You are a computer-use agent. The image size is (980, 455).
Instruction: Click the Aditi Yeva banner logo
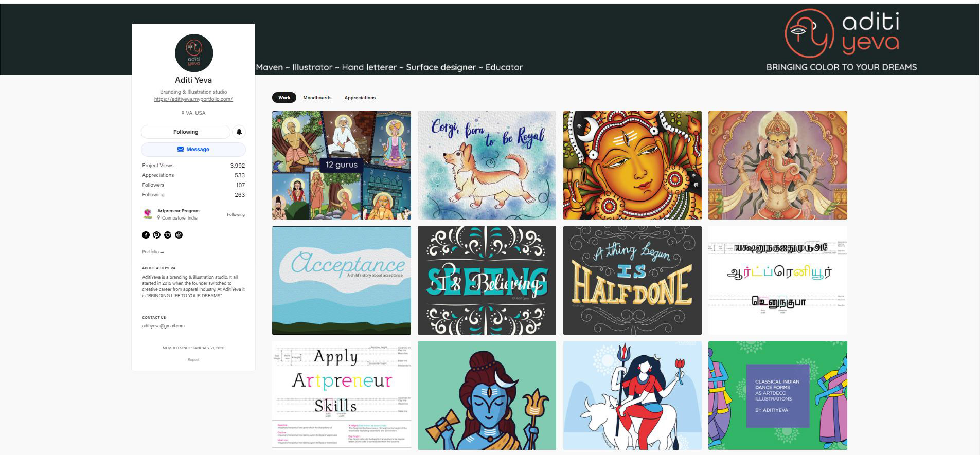[842, 33]
